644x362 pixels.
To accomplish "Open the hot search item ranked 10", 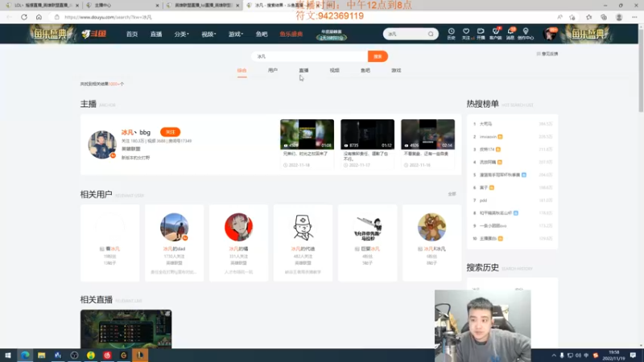I will click(x=488, y=238).
